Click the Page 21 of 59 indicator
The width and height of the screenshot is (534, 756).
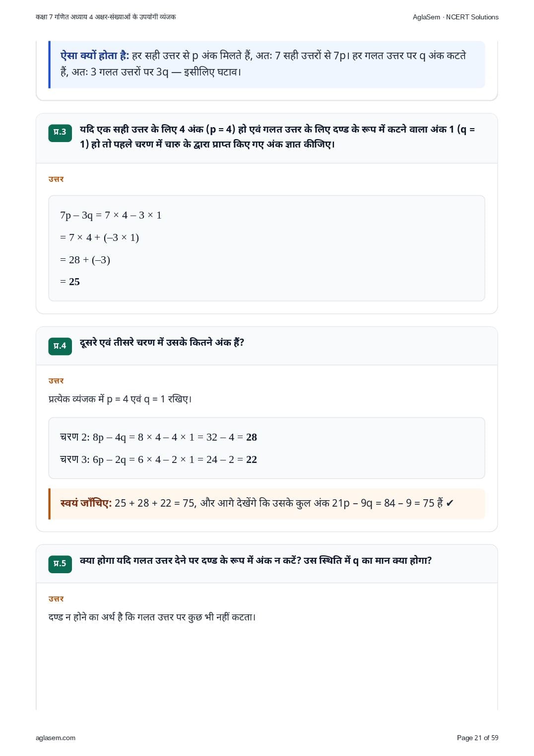(477, 738)
